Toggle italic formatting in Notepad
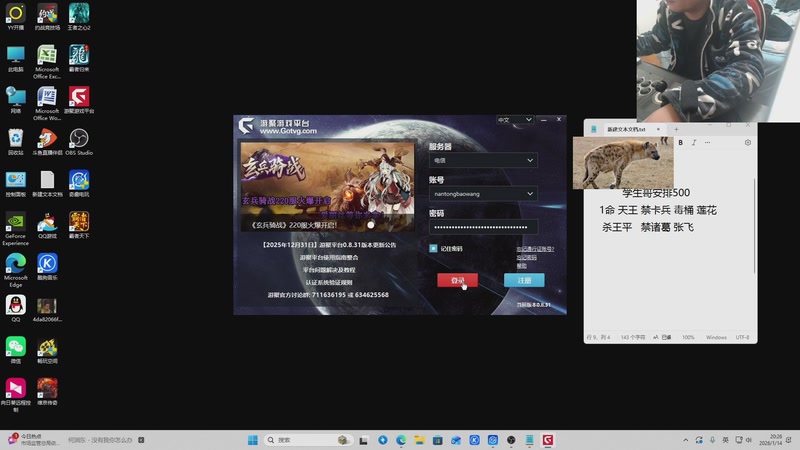This screenshot has width=800, height=450. [694, 143]
